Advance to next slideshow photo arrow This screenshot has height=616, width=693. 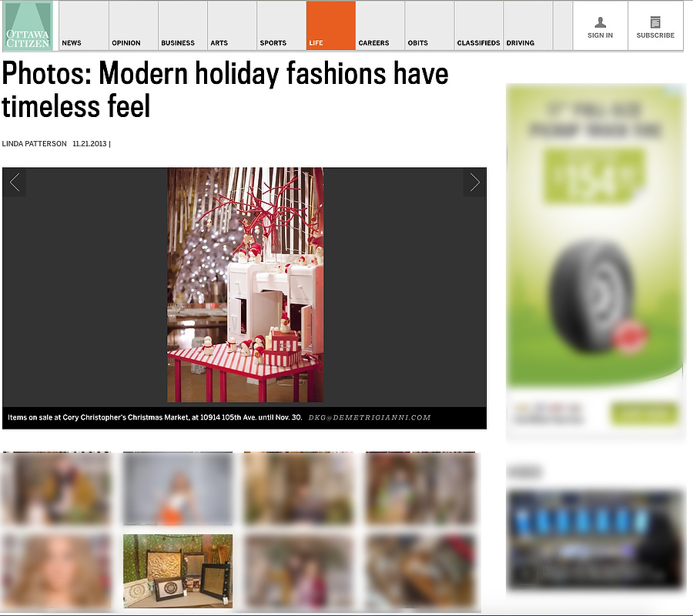(x=474, y=182)
